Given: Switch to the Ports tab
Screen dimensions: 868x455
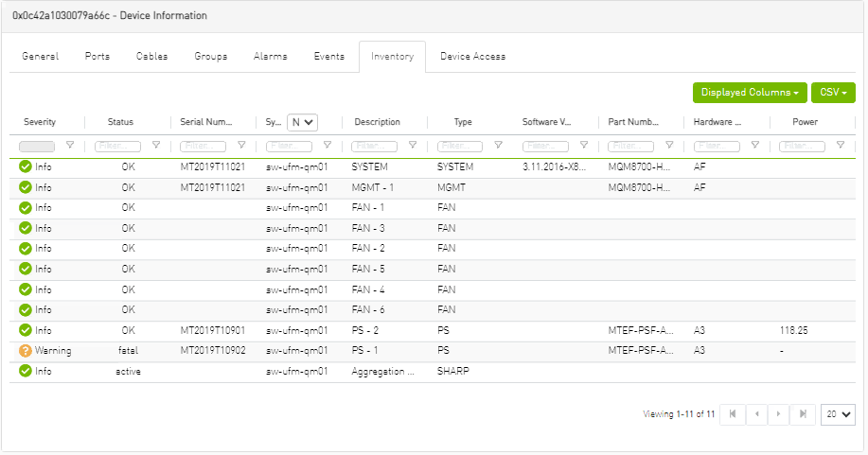Looking at the screenshot, I should tap(97, 57).
